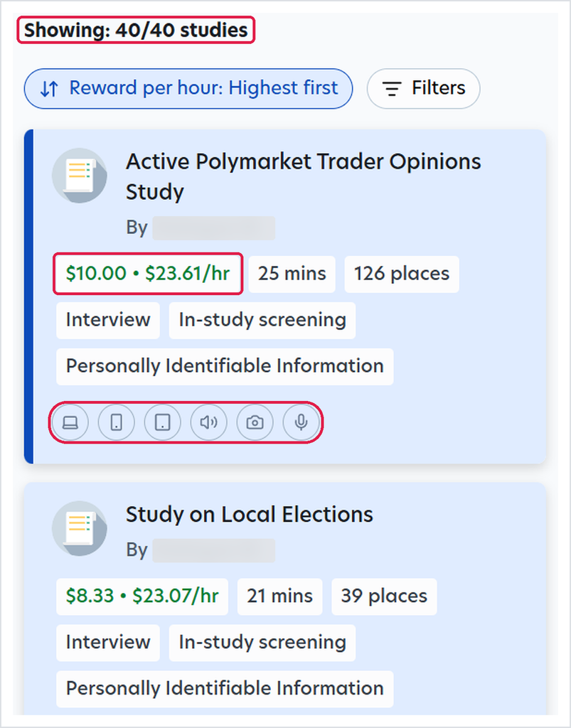Click the microphone requirement icon
The height and width of the screenshot is (728, 571).
301,422
